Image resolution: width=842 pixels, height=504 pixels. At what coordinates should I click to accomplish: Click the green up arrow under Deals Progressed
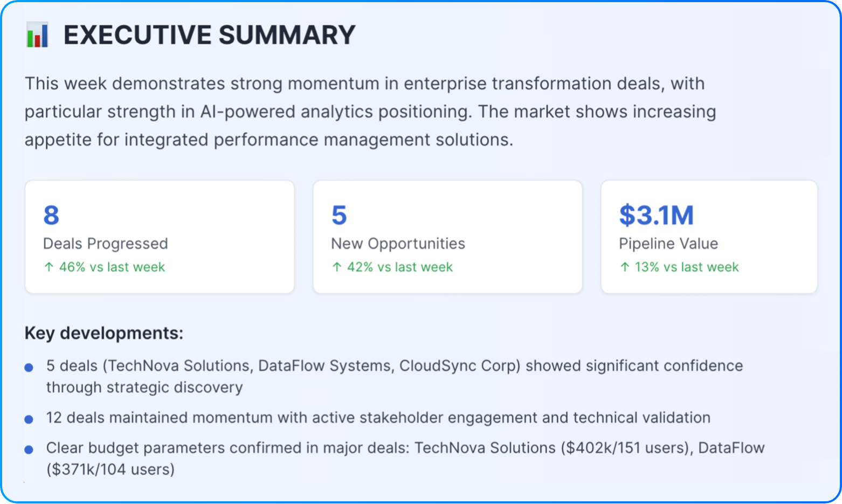pyautogui.click(x=49, y=267)
